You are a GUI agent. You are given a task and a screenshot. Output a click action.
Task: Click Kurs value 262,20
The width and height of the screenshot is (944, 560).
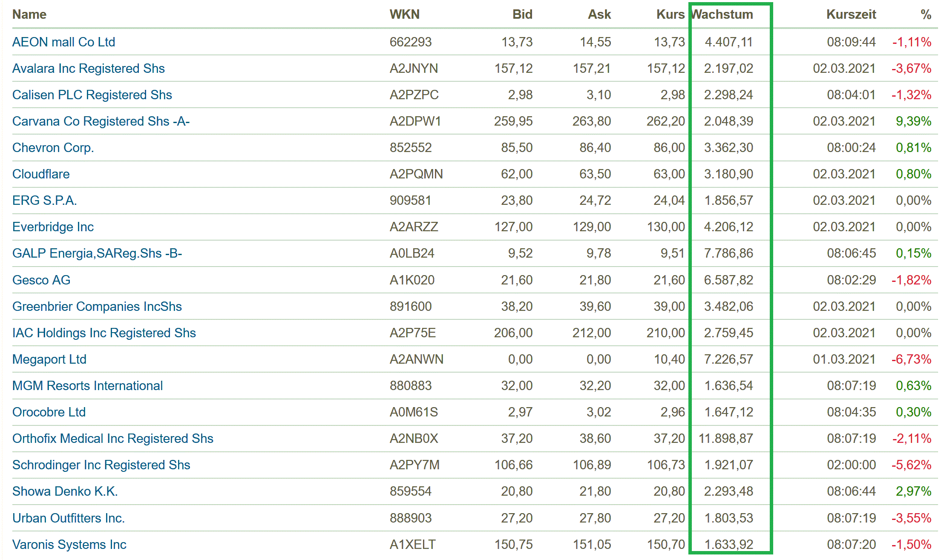665,121
